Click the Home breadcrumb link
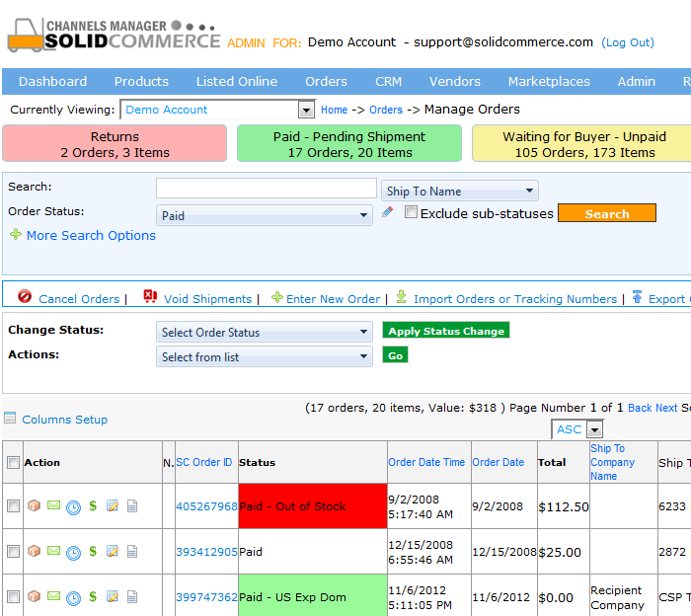691x616 pixels. point(334,110)
